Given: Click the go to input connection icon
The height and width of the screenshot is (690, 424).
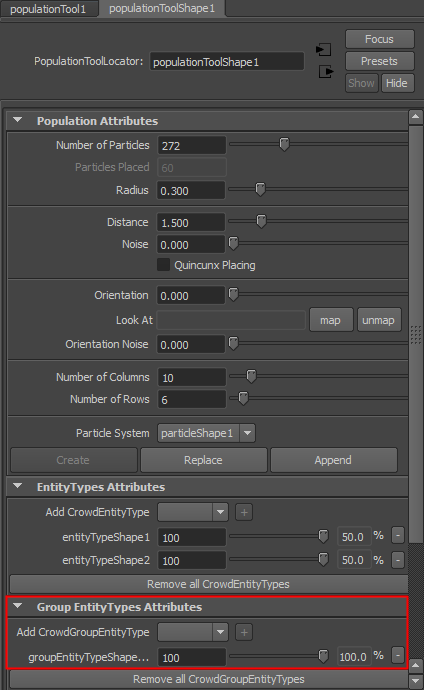Looking at the screenshot, I should click(324, 49).
